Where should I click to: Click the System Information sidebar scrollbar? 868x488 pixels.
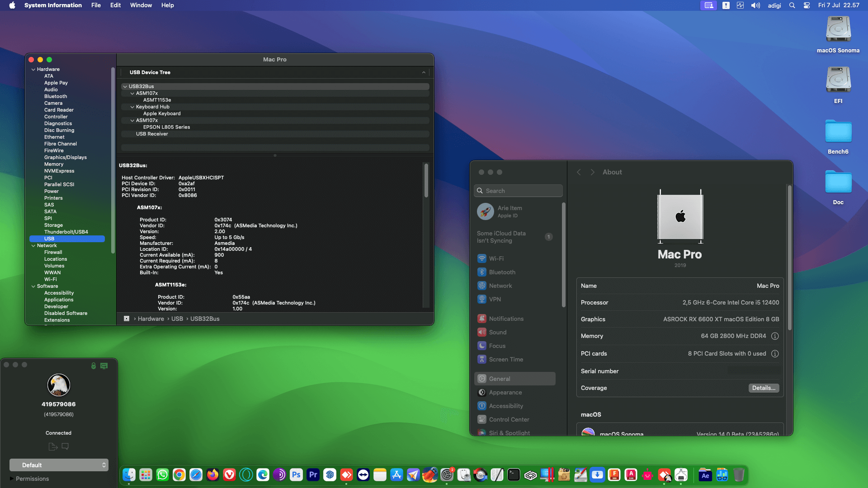tap(113, 160)
